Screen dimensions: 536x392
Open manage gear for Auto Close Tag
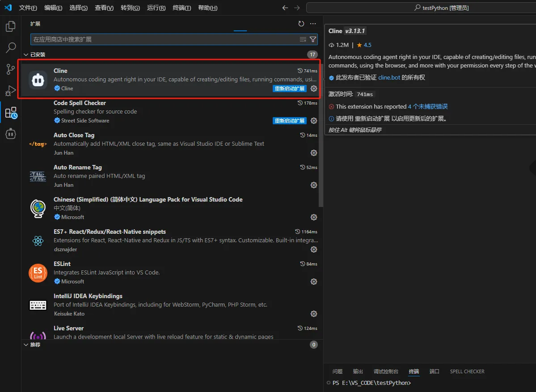tap(314, 153)
